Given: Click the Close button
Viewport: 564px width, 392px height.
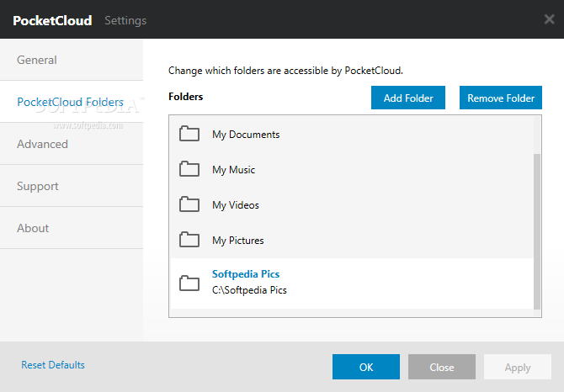Looking at the screenshot, I should pyautogui.click(x=442, y=367).
